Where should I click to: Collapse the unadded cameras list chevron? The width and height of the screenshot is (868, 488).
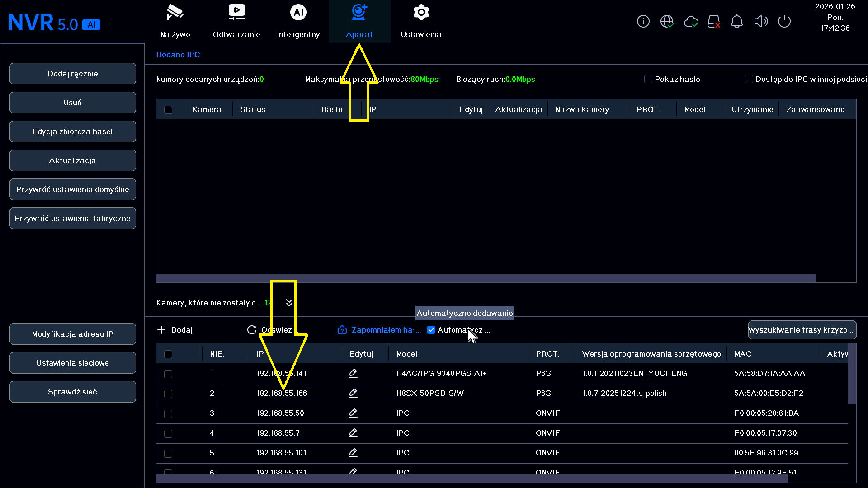[x=289, y=303]
